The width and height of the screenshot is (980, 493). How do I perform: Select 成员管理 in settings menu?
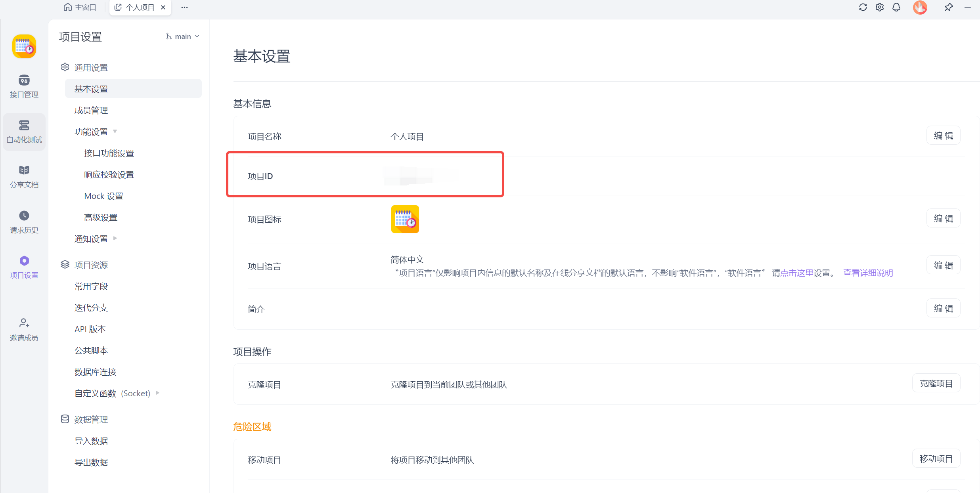(x=91, y=111)
